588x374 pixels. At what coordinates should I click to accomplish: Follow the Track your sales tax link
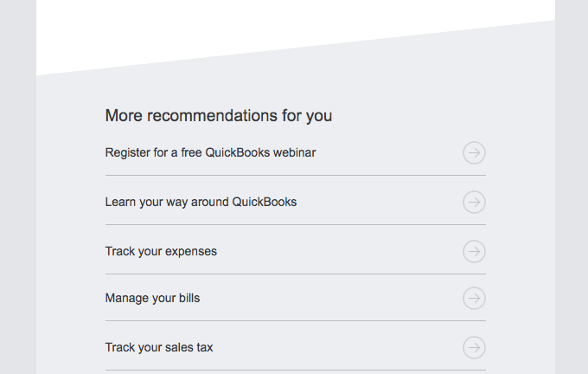[159, 347]
